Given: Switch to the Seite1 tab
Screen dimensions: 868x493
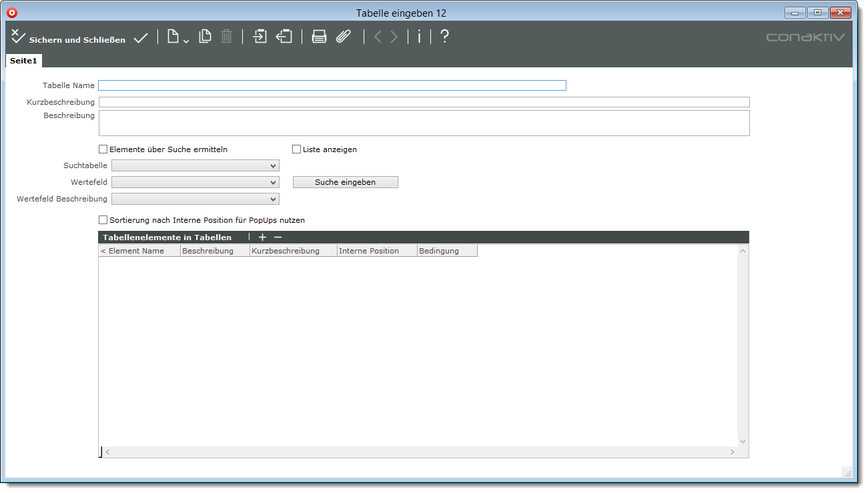Looking at the screenshot, I should pyautogui.click(x=23, y=61).
